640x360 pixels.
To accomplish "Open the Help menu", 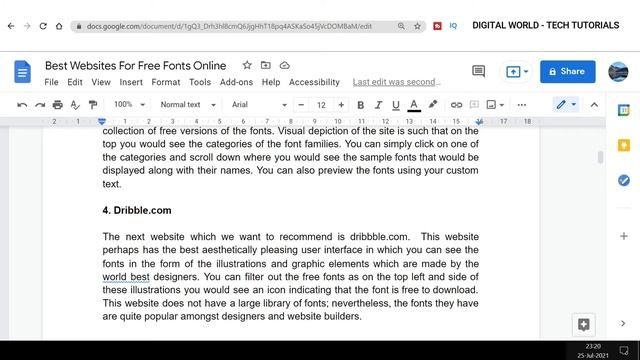I will click(271, 82).
